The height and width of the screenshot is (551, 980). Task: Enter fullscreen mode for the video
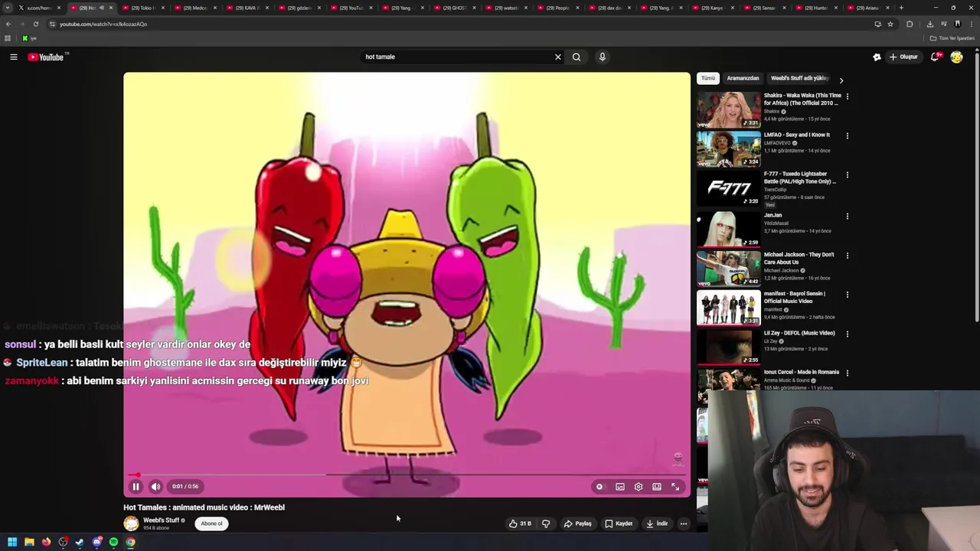[675, 487]
